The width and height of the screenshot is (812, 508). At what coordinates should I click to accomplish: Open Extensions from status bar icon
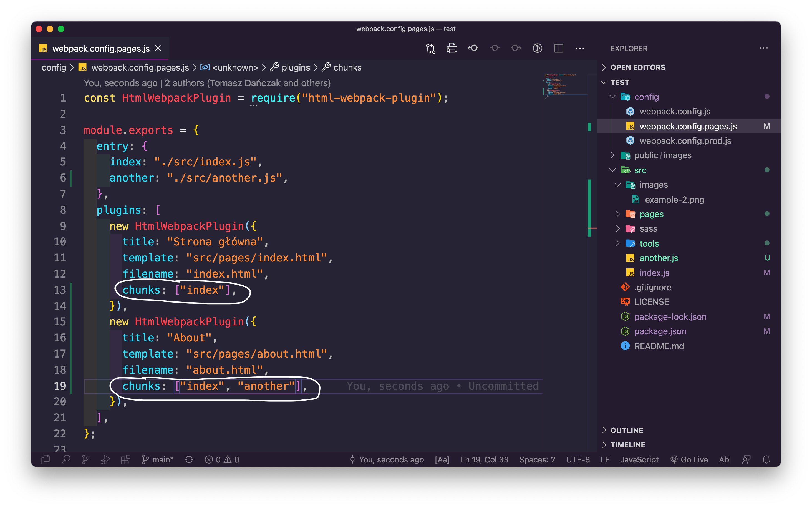point(125,459)
